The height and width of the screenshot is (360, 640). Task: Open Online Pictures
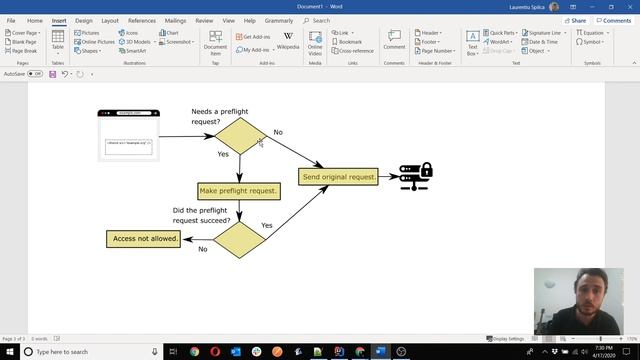94,42
